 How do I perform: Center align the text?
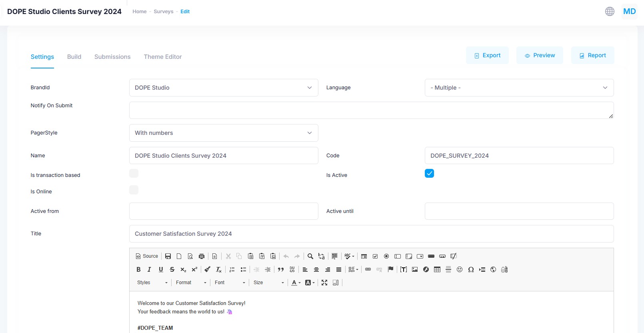[316, 269]
